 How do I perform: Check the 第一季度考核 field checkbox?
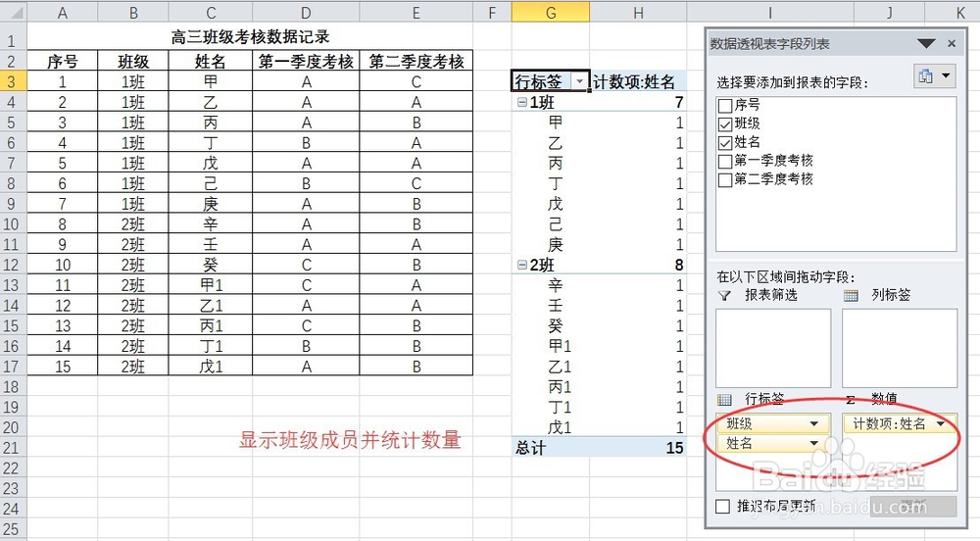(x=725, y=162)
